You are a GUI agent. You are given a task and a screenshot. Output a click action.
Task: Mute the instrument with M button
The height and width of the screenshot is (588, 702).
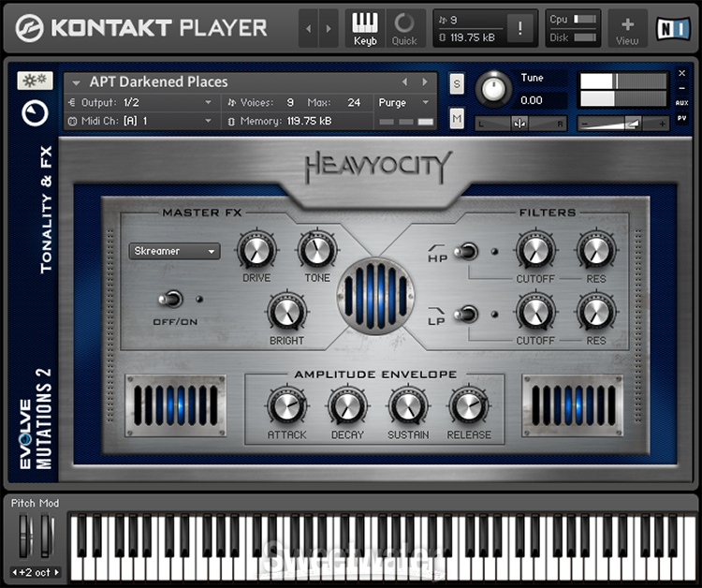tap(456, 119)
